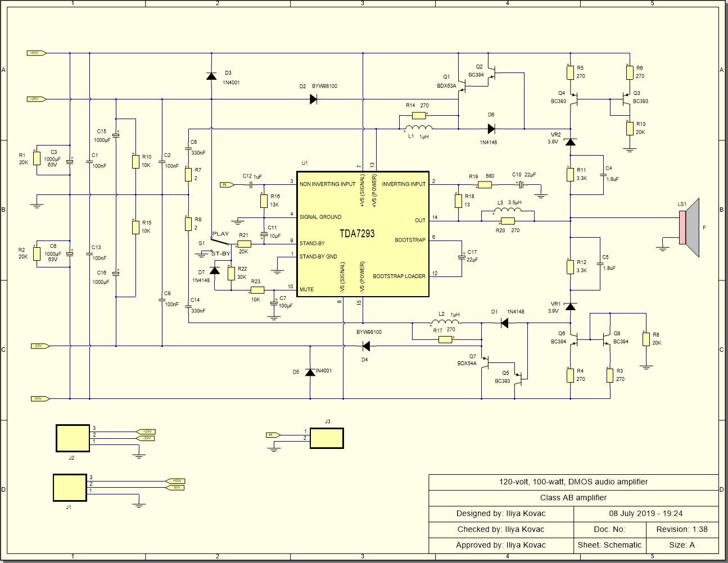This screenshot has width=728, height=563.
Task: Click the IN port beside capacitor C12
Action: click(227, 184)
